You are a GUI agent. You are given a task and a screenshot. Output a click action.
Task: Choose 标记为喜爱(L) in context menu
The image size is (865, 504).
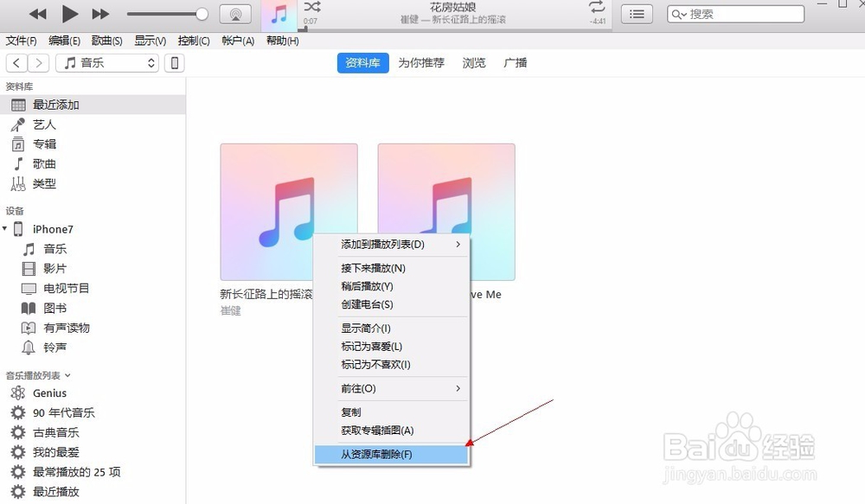(392, 347)
